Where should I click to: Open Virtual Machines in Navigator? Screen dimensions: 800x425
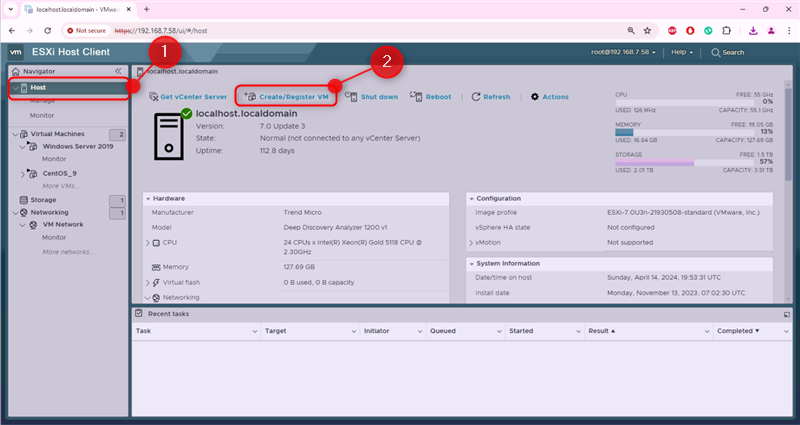tap(57, 134)
